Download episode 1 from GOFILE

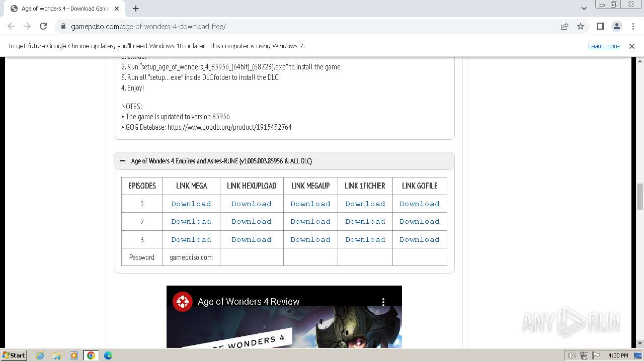(420, 204)
